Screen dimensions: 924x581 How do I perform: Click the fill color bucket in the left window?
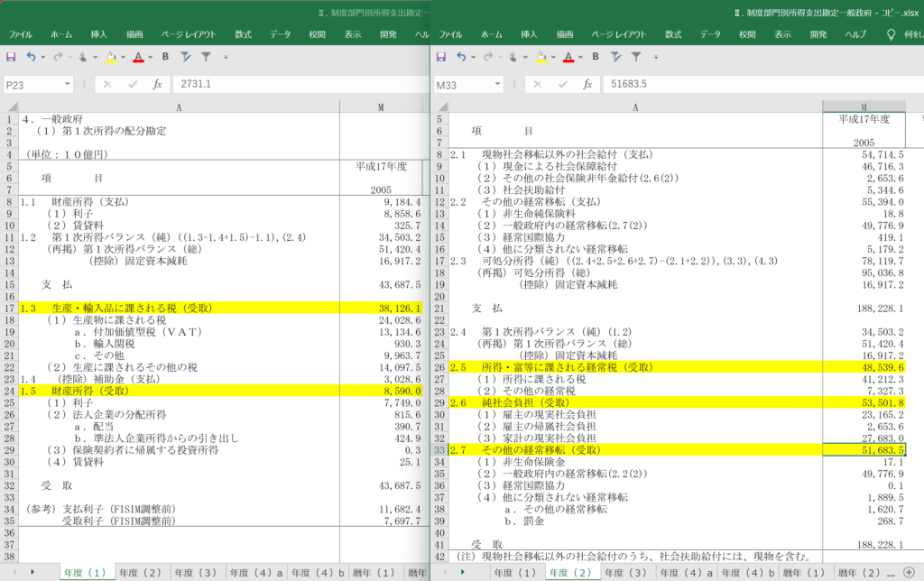click(x=111, y=57)
